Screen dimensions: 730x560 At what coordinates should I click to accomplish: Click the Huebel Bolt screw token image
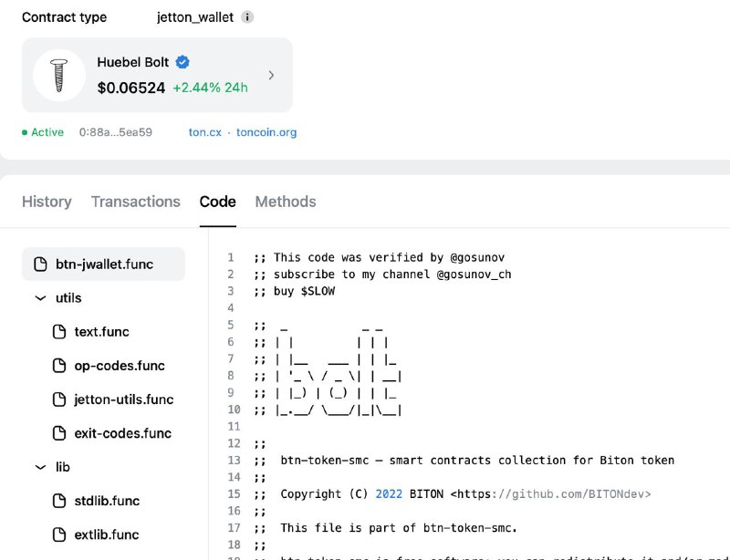(x=59, y=76)
